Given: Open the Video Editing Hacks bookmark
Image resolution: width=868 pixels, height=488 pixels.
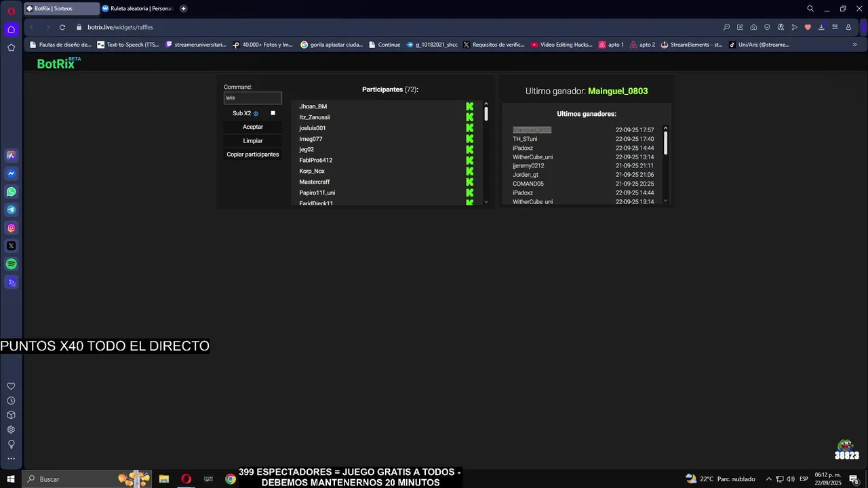Looking at the screenshot, I should [561, 45].
